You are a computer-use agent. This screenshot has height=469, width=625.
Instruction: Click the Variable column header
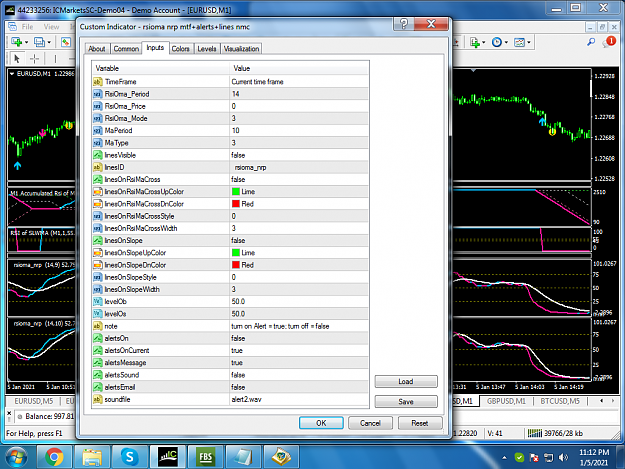(161, 68)
